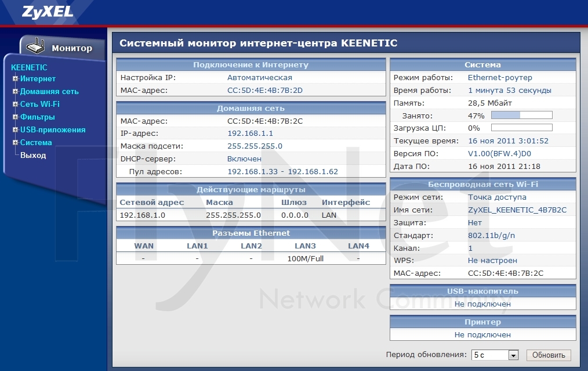588x371 pixels.
Task: Click the LAN1 column header
Action: click(197, 246)
